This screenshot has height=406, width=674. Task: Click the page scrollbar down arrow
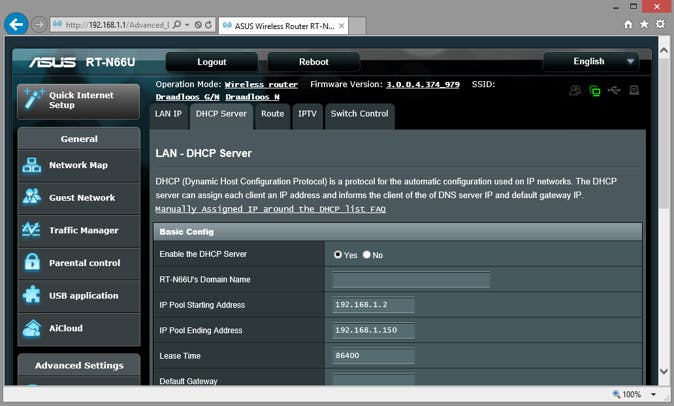(x=664, y=372)
